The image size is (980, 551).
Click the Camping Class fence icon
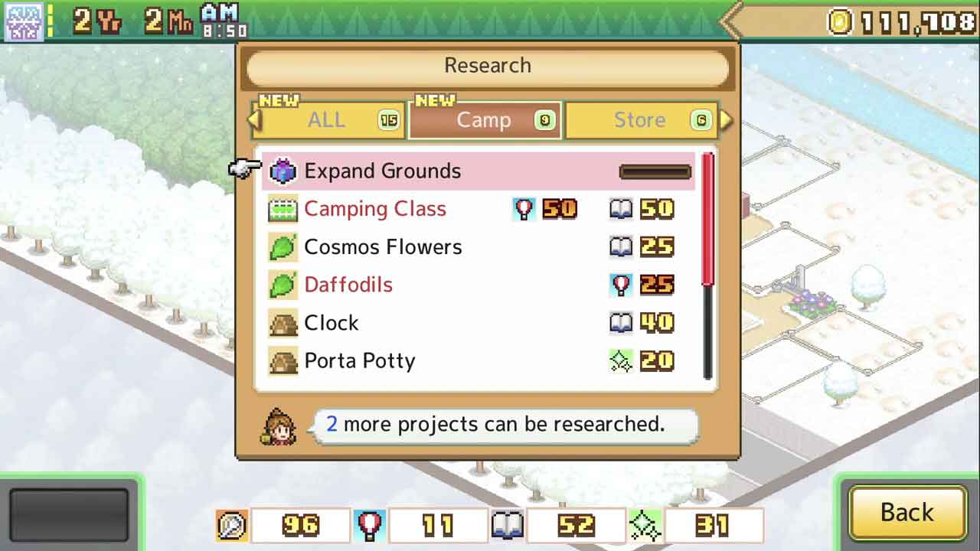pos(283,209)
